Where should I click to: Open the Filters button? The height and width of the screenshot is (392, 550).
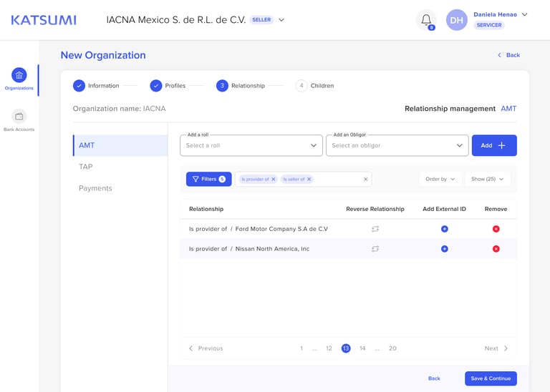point(208,179)
